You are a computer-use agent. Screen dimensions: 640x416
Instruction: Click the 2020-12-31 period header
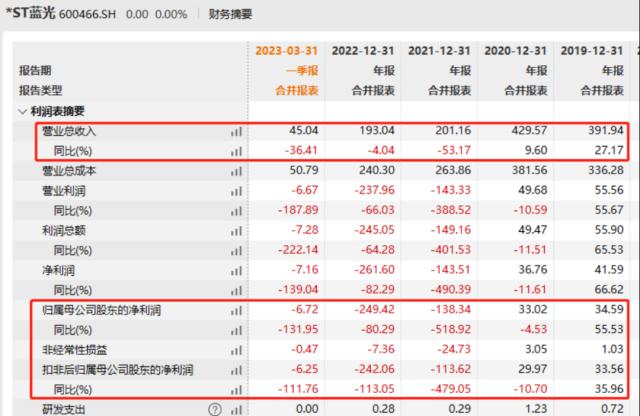click(x=516, y=50)
